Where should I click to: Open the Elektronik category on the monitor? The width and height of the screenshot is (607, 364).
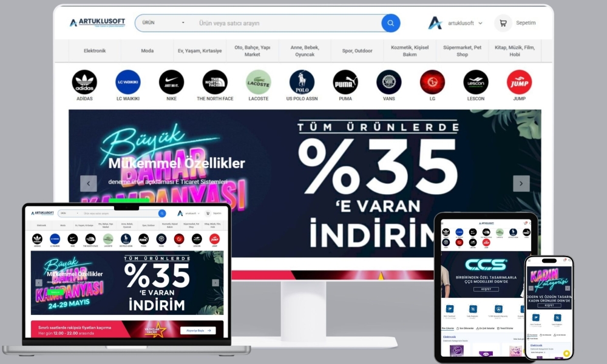point(95,51)
